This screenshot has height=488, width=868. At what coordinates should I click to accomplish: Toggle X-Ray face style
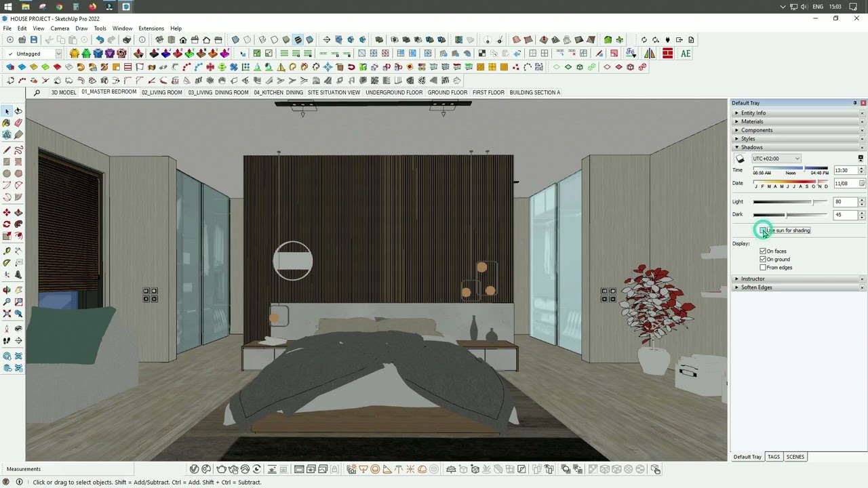point(235,40)
